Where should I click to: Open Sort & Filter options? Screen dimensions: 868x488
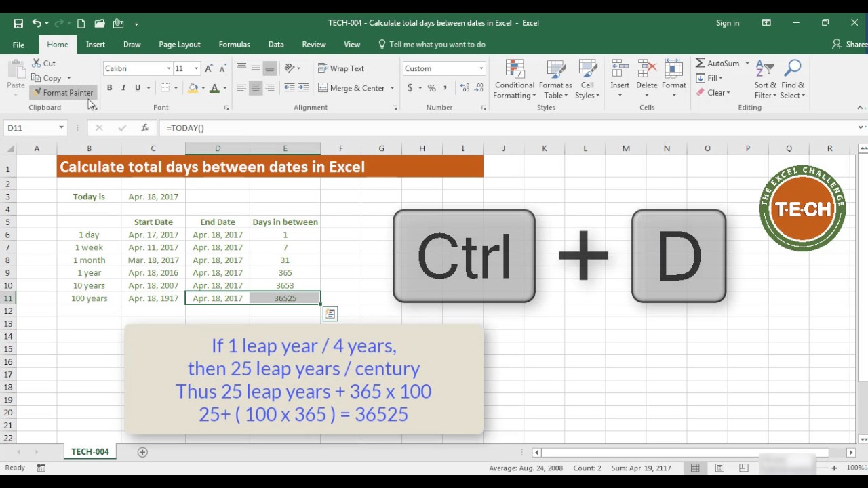(x=765, y=79)
